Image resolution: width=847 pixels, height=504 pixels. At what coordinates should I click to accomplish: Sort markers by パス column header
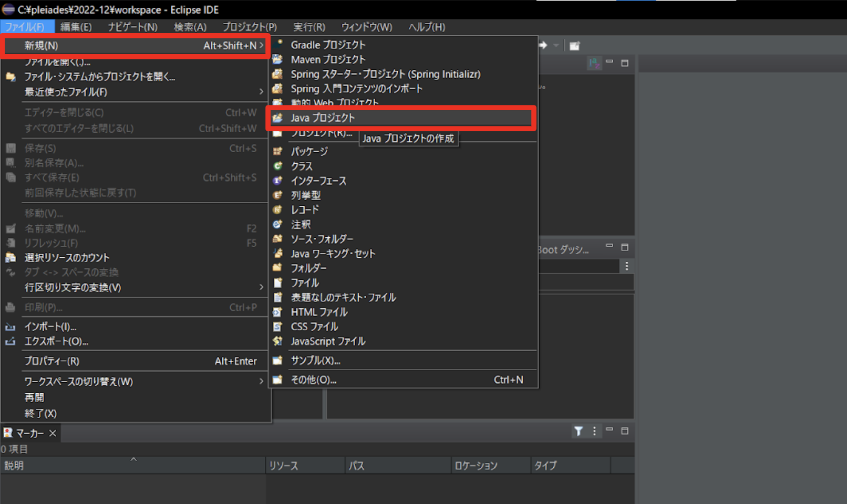398,466
